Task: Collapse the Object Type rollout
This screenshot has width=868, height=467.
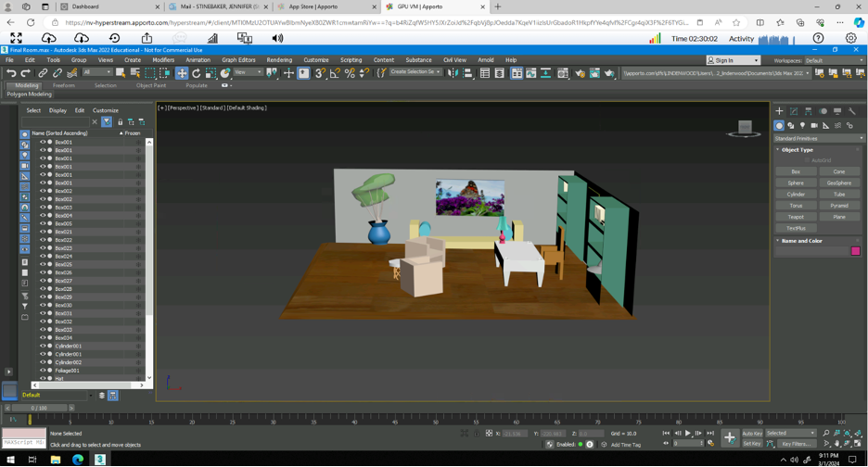Action: click(x=797, y=149)
